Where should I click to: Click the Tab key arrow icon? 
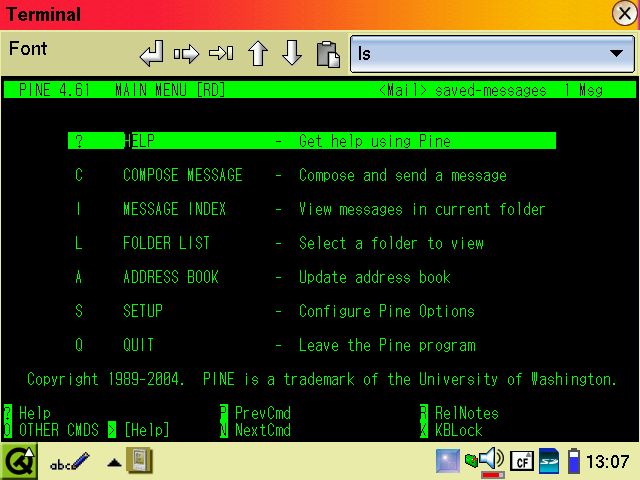tap(221, 53)
